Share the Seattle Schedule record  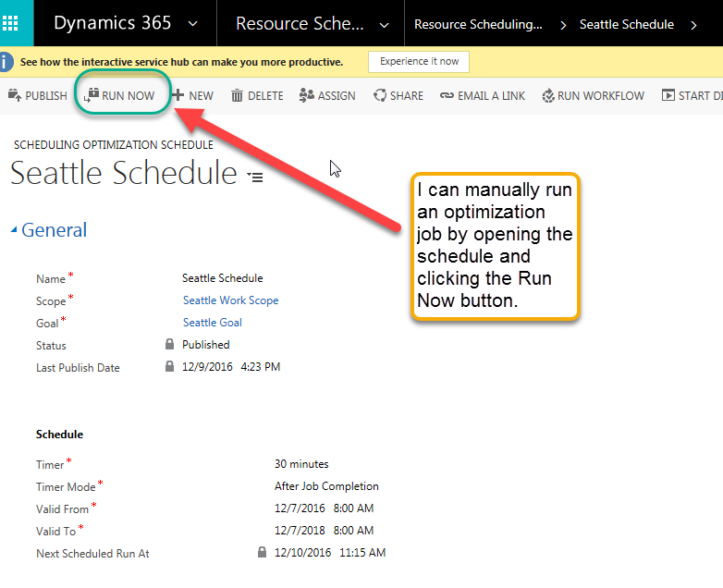[x=398, y=95]
